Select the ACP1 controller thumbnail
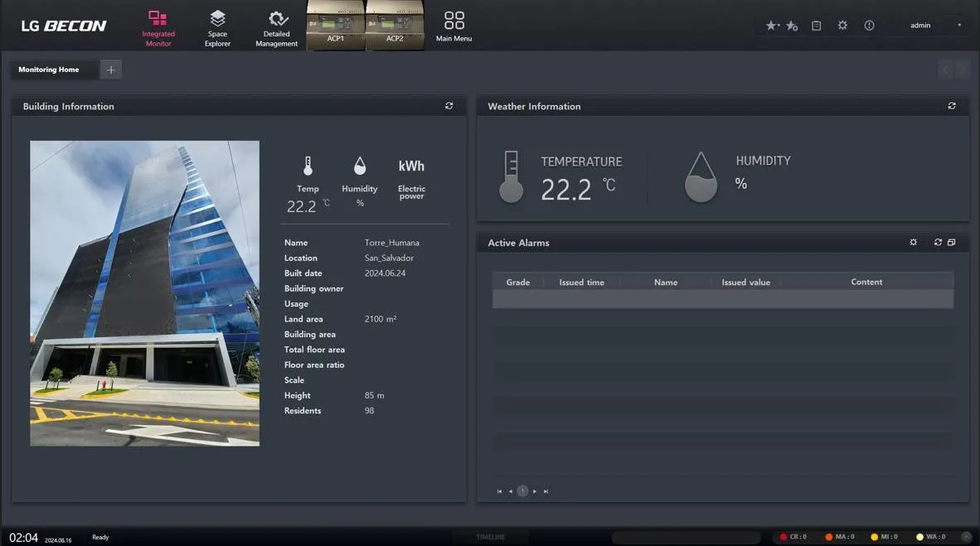The width and height of the screenshot is (980, 546). point(336,25)
